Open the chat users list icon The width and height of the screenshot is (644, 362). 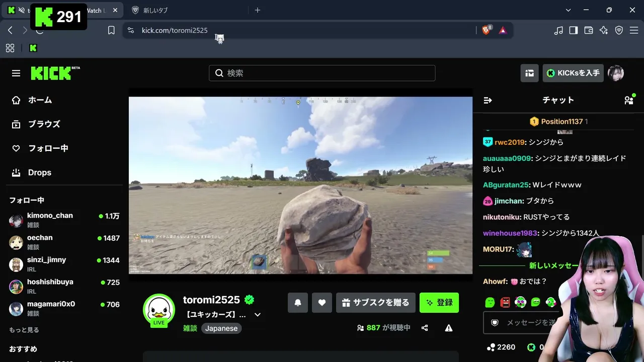(x=629, y=100)
